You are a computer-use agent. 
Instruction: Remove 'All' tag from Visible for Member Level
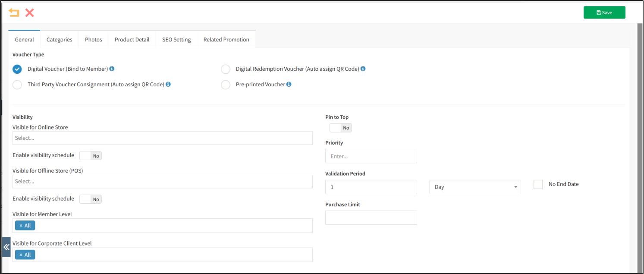21,226
